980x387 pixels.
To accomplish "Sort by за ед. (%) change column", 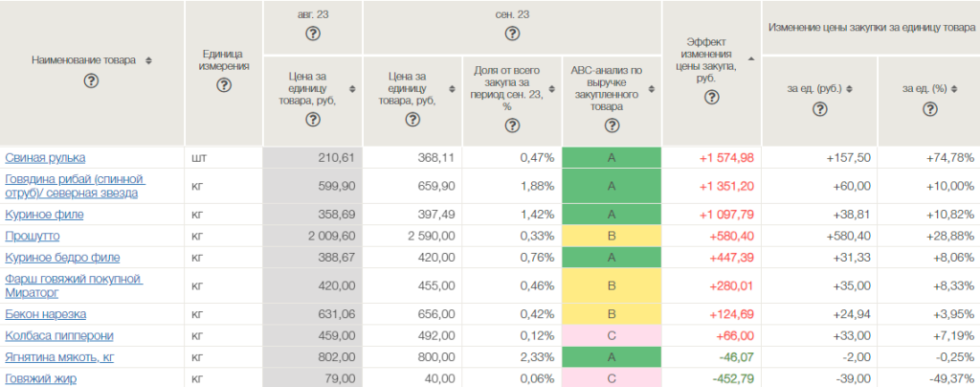I will click(957, 89).
